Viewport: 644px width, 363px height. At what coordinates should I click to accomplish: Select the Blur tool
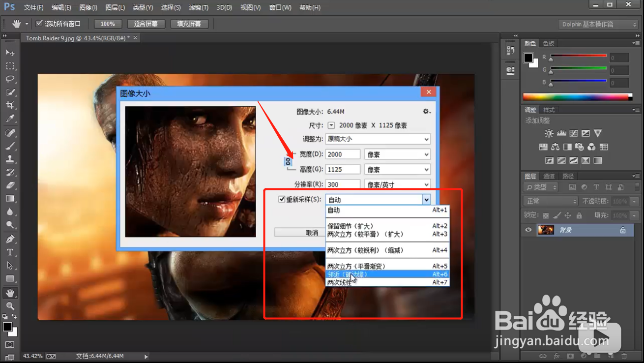(10, 212)
